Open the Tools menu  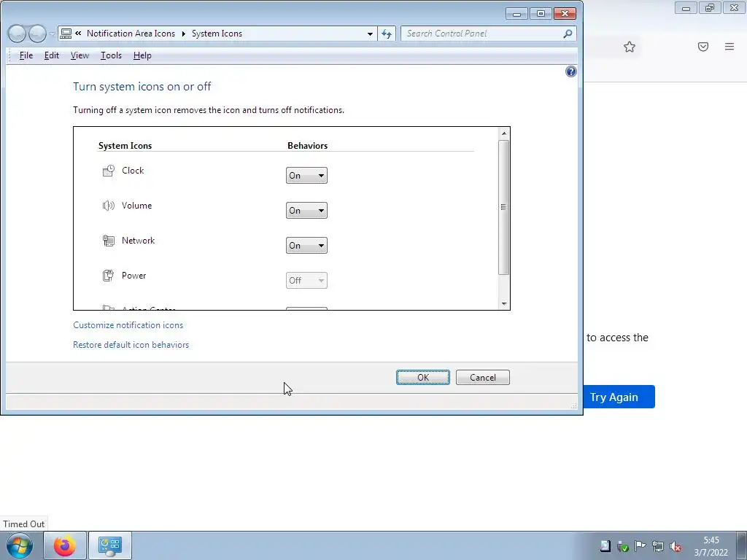111,55
